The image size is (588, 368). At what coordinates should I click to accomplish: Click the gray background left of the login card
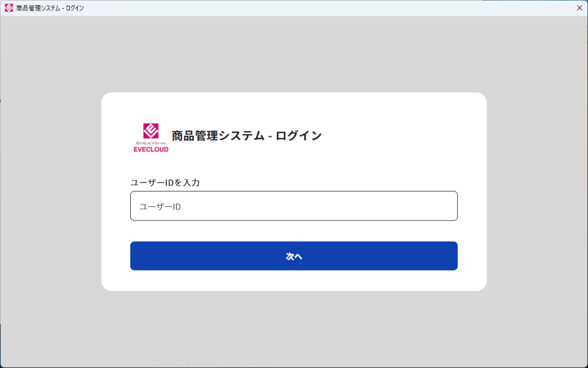click(x=51, y=192)
